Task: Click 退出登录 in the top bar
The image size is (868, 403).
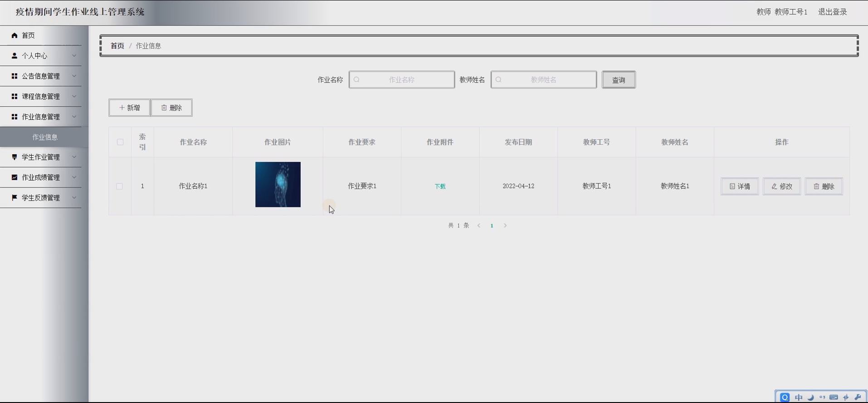Action: click(832, 12)
